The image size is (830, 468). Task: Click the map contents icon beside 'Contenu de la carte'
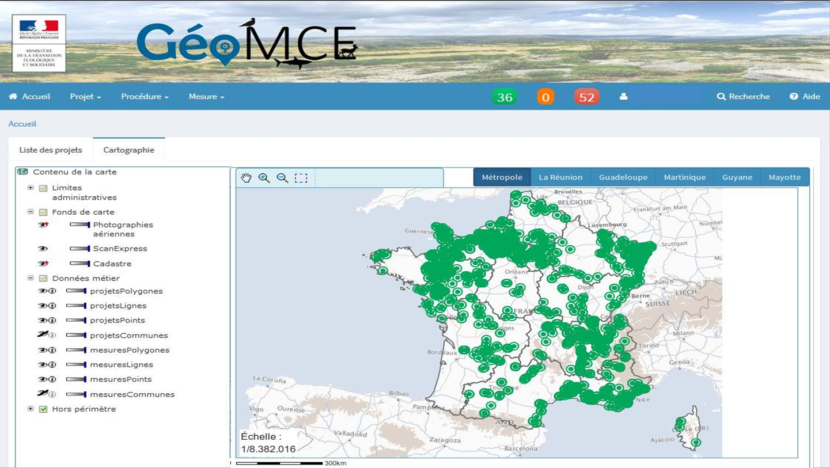click(22, 172)
